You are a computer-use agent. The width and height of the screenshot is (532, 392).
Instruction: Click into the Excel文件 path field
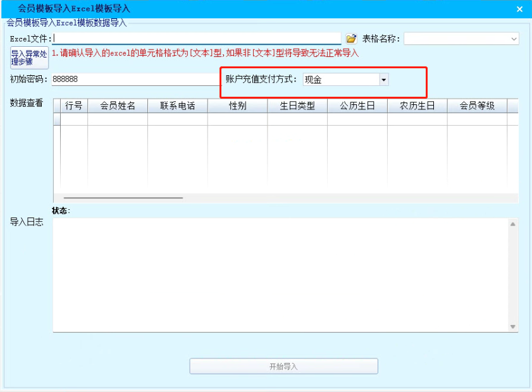pos(197,39)
